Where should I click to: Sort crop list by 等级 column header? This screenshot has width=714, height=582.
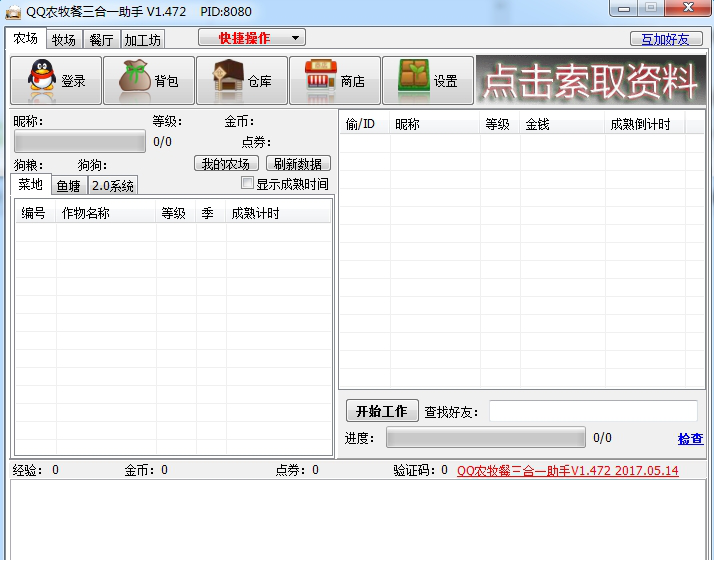[176, 213]
